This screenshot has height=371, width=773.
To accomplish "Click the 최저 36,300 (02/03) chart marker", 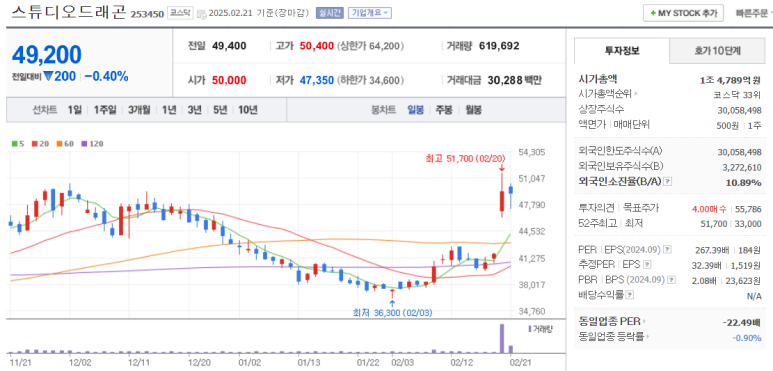I will tap(392, 312).
